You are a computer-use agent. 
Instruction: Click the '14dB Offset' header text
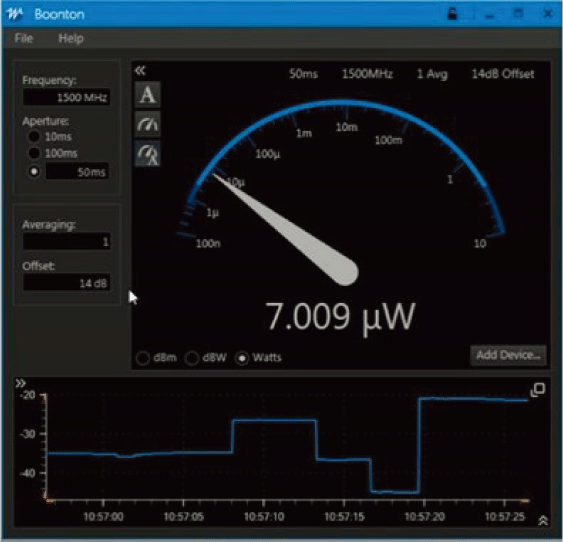click(503, 74)
